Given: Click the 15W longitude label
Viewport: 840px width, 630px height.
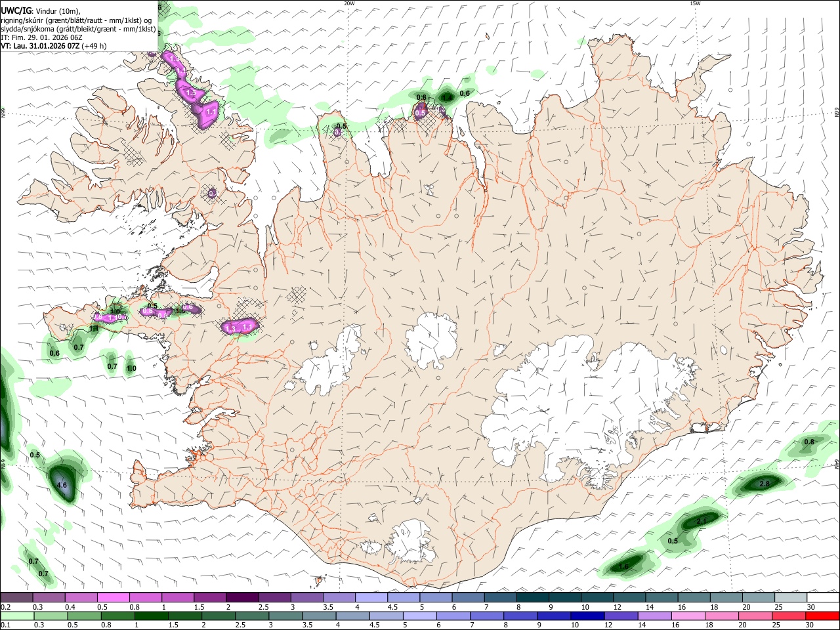Looking at the screenshot, I should 695,3.
